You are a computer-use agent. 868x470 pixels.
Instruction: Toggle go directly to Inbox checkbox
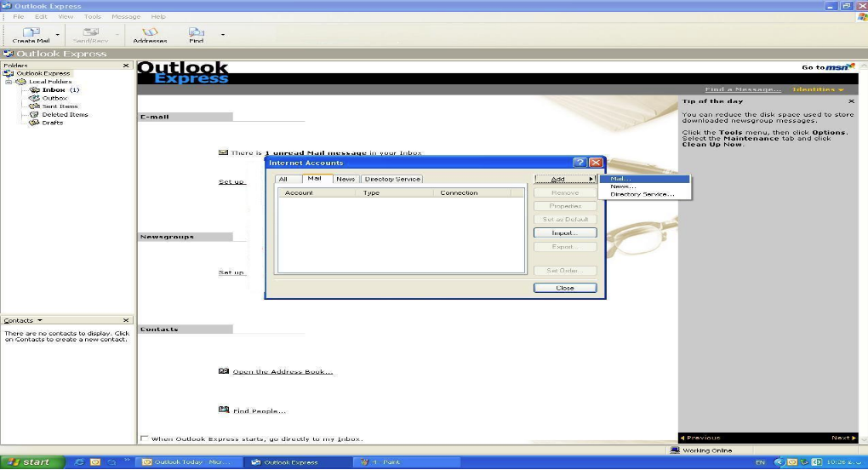pos(145,438)
